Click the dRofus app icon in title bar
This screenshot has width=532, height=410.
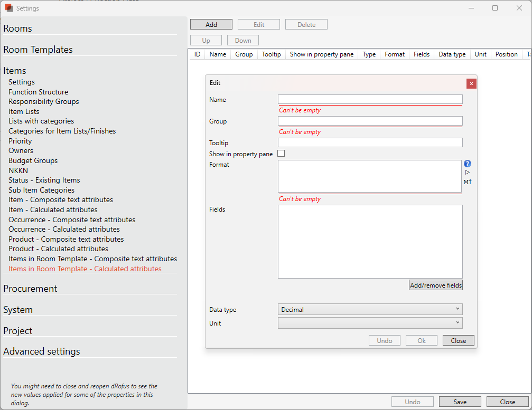9,8
